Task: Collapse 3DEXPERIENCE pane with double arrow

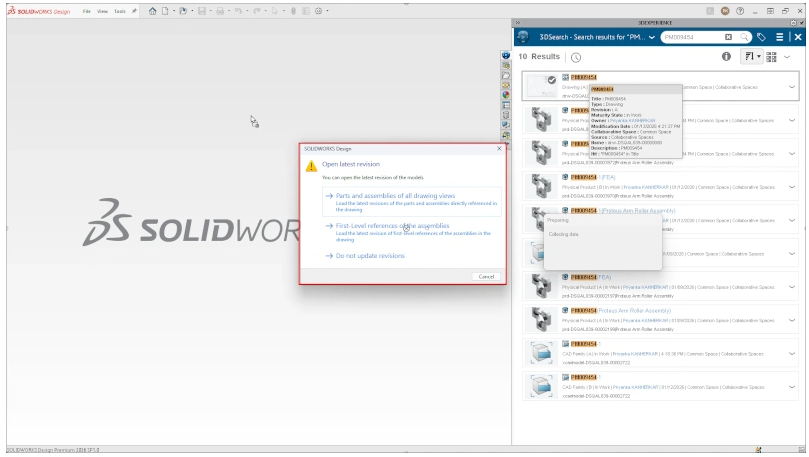Action: coord(517,23)
